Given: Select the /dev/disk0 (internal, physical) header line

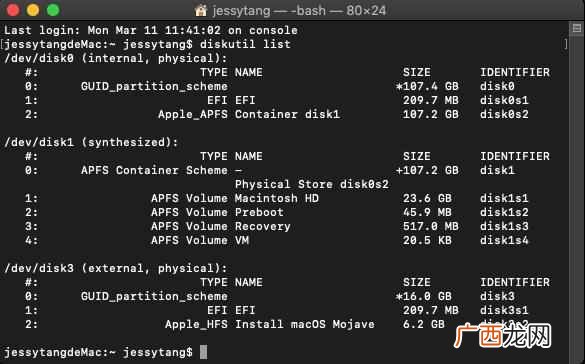Looking at the screenshot, I should 116,59.
